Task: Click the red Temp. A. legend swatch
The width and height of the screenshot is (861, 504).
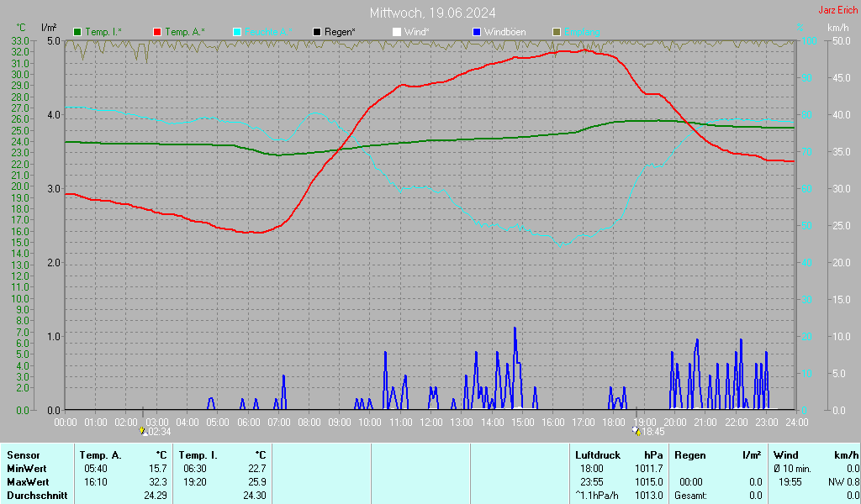Action: 157,32
